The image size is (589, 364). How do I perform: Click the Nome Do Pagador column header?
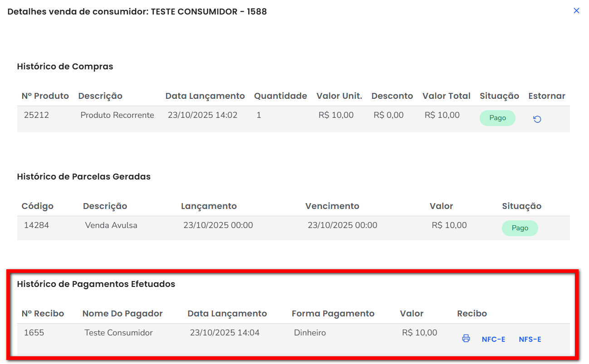[x=123, y=314]
